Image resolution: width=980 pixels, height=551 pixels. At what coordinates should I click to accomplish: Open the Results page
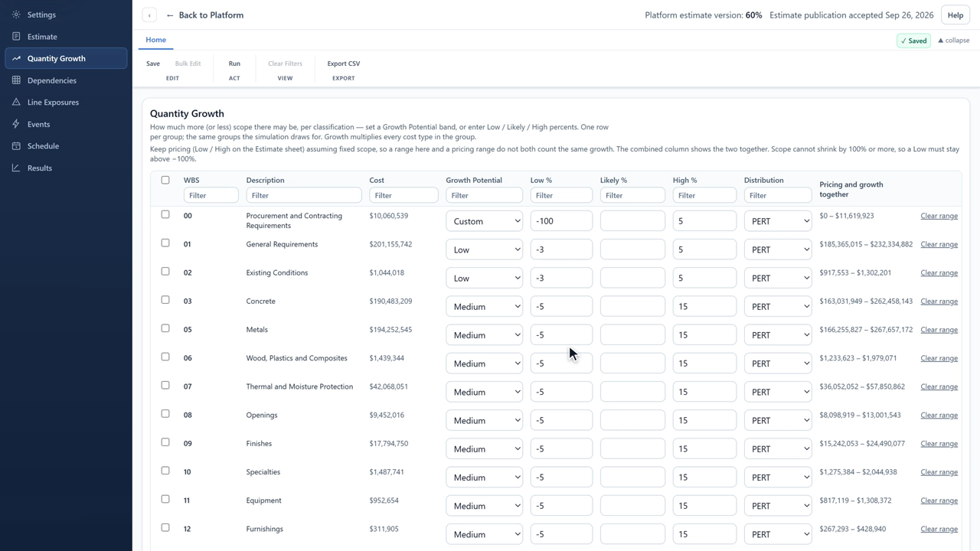[66, 168]
